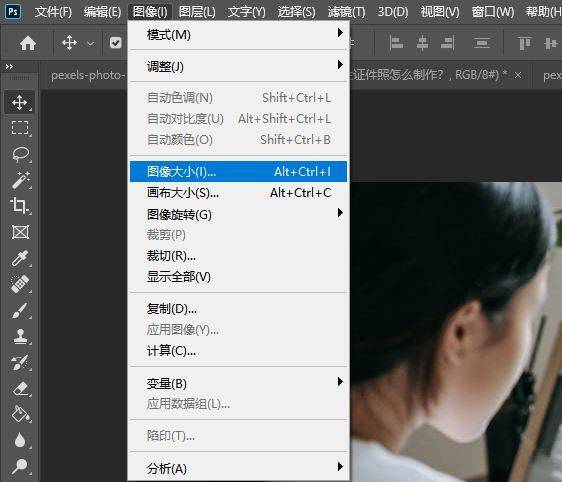Viewport: 562px width, 482px height.
Task: Select the Paint Bucket tool
Action: pyautogui.click(x=20, y=414)
